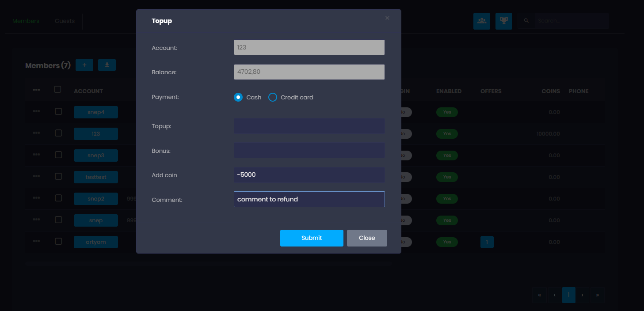Click the add member plus icon

point(84,65)
